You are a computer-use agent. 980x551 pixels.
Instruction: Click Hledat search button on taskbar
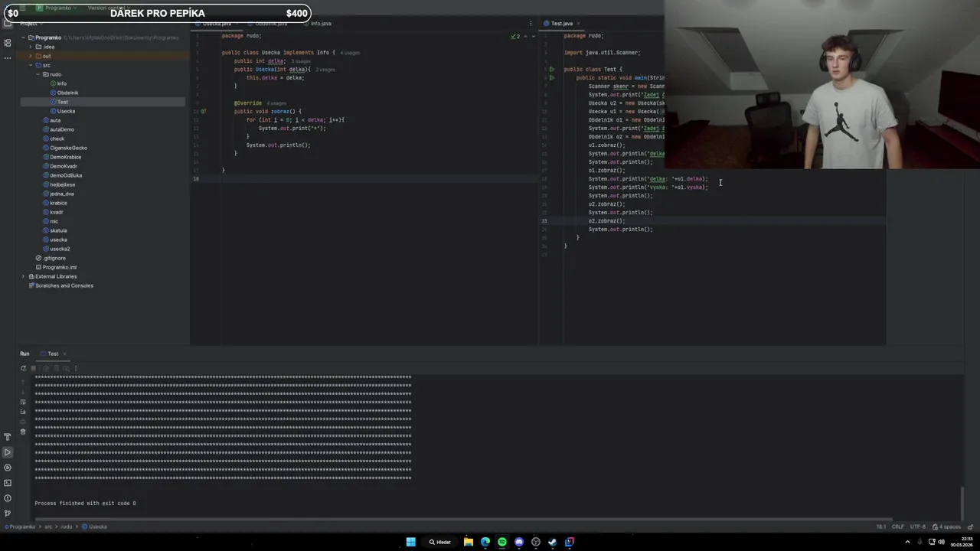tap(440, 542)
